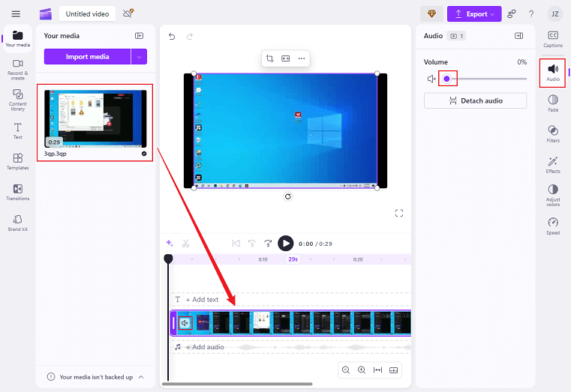
Task: Enter fullscreen preview mode
Action: pyautogui.click(x=399, y=213)
